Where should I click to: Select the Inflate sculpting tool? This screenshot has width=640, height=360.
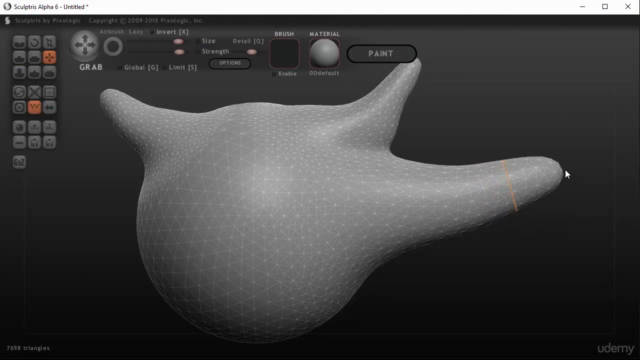[19, 72]
